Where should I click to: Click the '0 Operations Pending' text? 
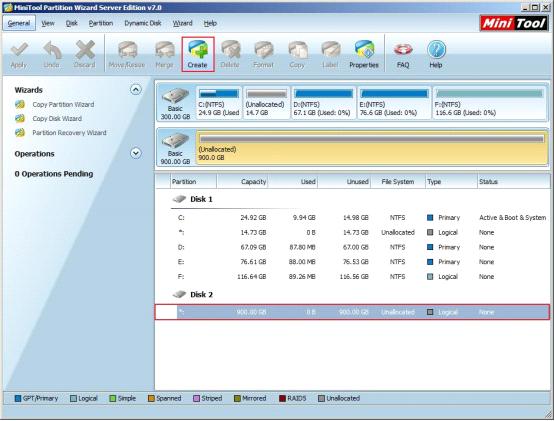[54, 174]
